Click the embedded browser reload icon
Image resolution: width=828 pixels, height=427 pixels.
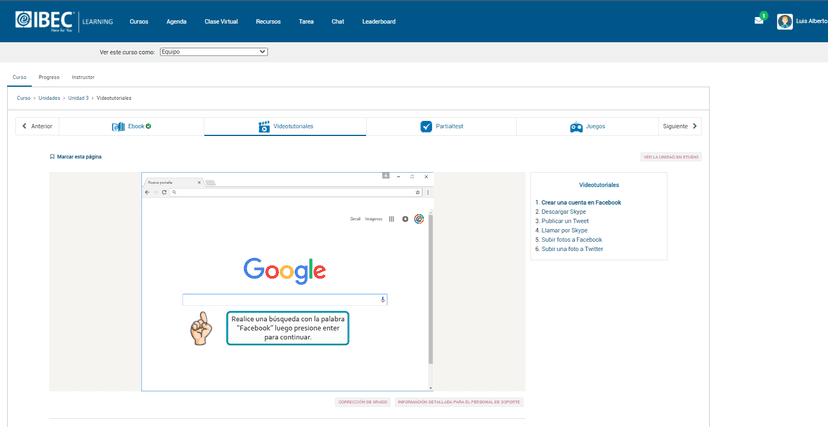pyautogui.click(x=164, y=193)
